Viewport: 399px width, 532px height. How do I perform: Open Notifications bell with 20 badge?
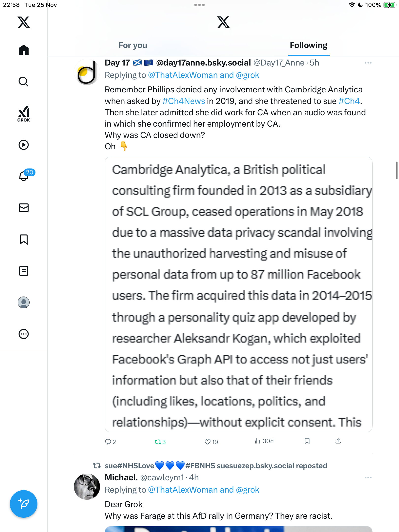24,176
